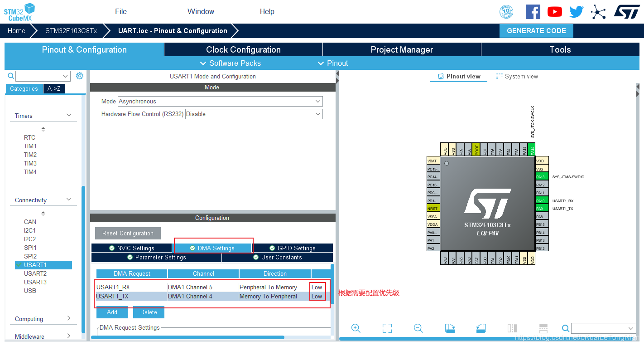644x346 pixels.
Task: Click the STM32CubeMX 10 years badge
Action: (506, 12)
